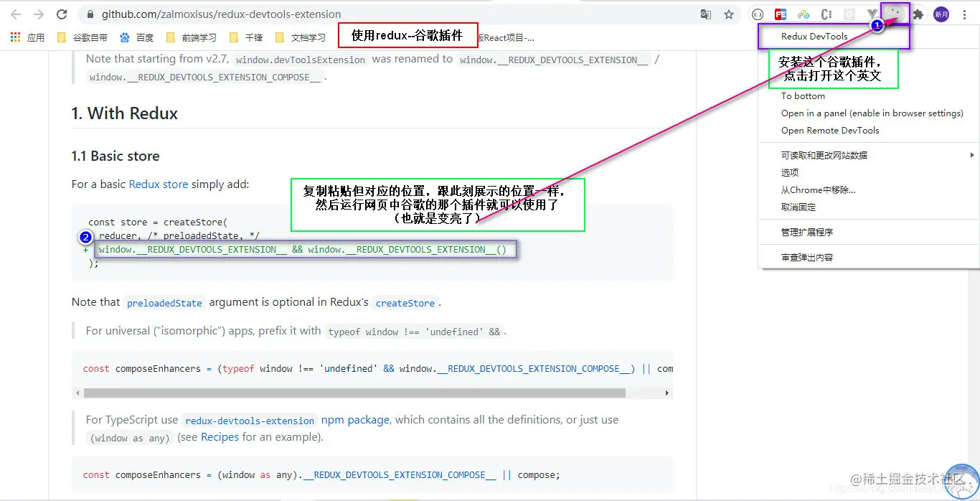
Task: Select the code brackets extension icon
Action: [x=758, y=14]
